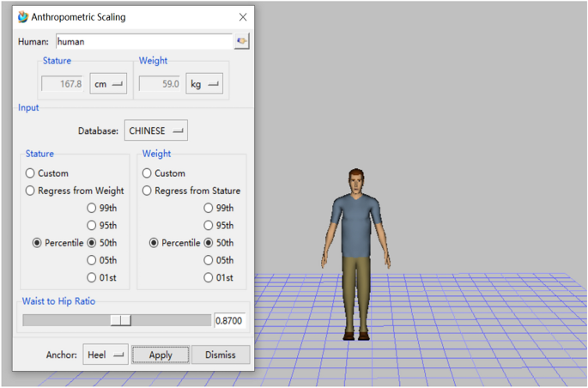The image size is (588, 388).
Task: Open the Heel anchor dropdown
Action: coord(106,355)
